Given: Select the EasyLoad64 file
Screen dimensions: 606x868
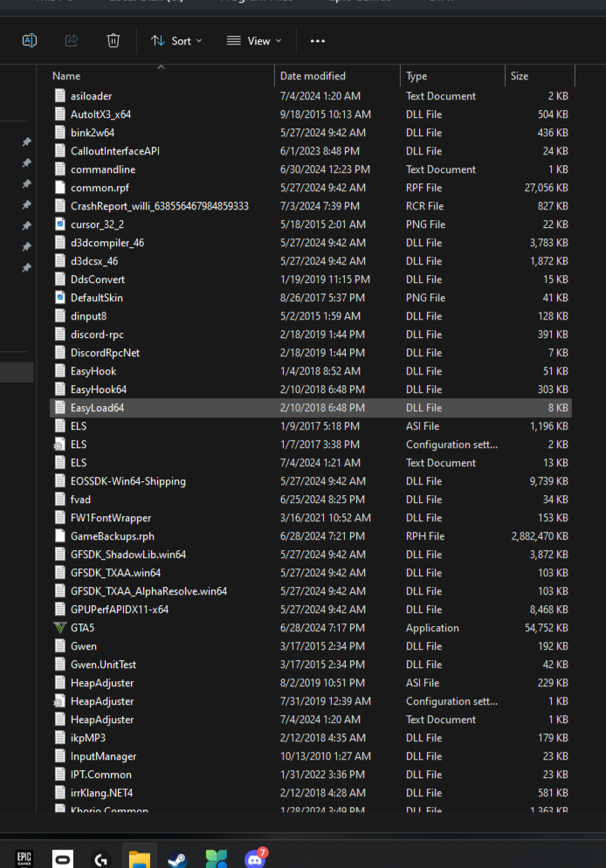Looking at the screenshot, I should (x=311, y=408).
